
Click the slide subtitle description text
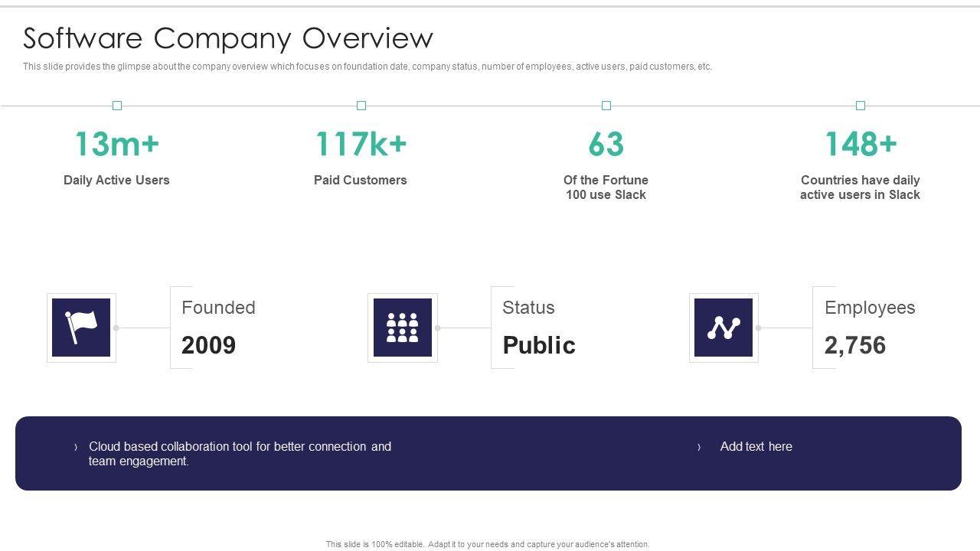click(x=367, y=67)
